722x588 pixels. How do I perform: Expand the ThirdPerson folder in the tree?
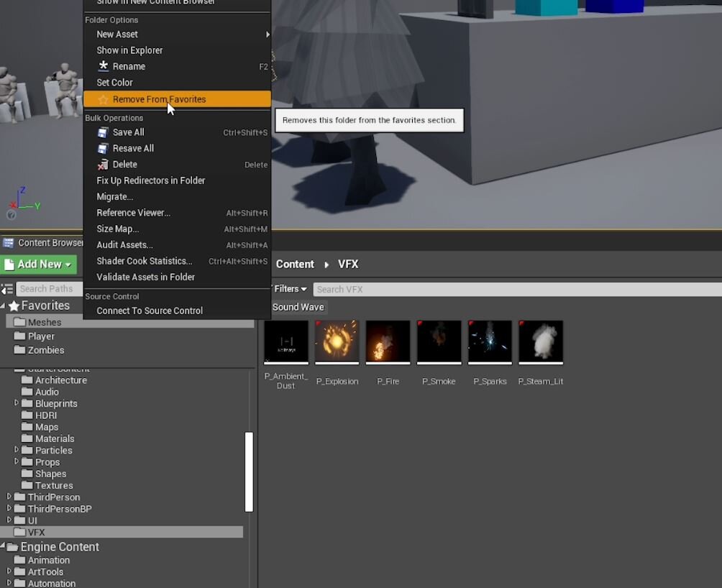(x=9, y=497)
